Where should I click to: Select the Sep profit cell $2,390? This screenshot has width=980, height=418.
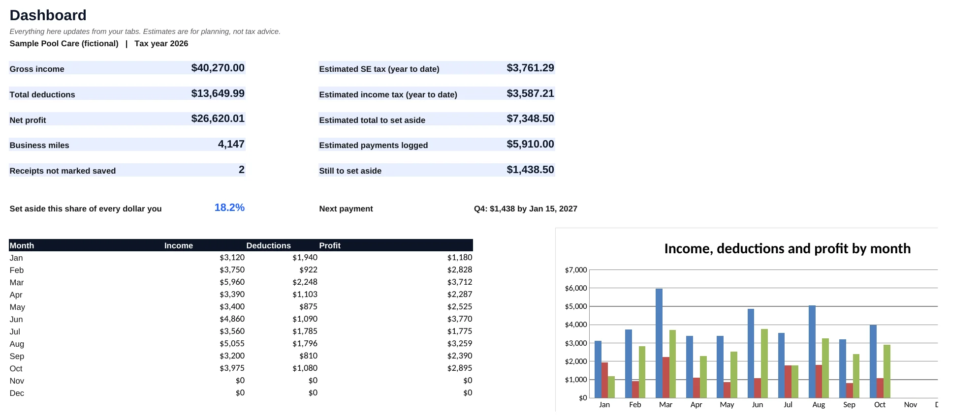(459, 356)
